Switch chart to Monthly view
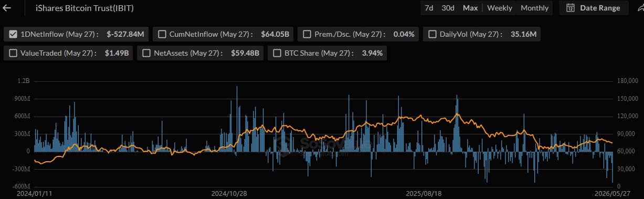The height and width of the screenshot is (199, 644). click(x=534, y=8)
